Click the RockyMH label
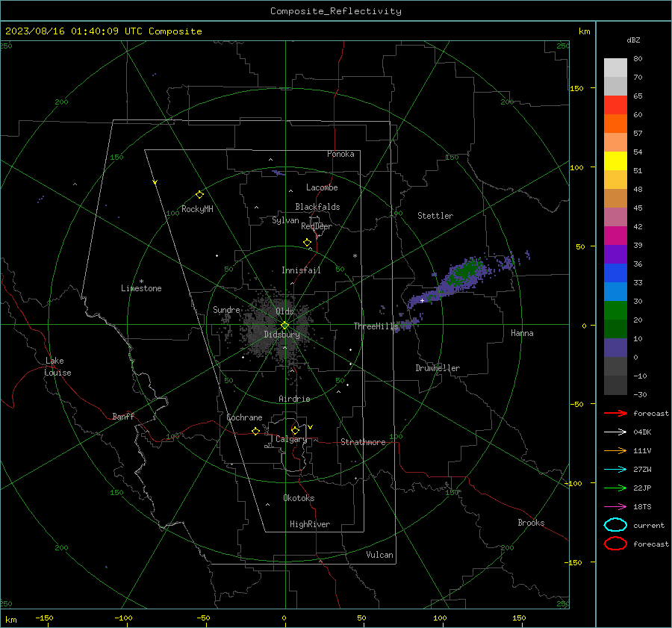This screenshot has width=672, height=628. (197, 209)
